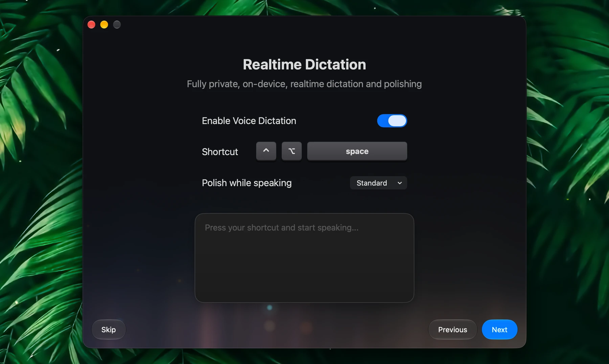This screenshot has height=364, width=609.
Task: Click the 'Fully private, on-device' subtitle text
Action: (x=304, y=84)
